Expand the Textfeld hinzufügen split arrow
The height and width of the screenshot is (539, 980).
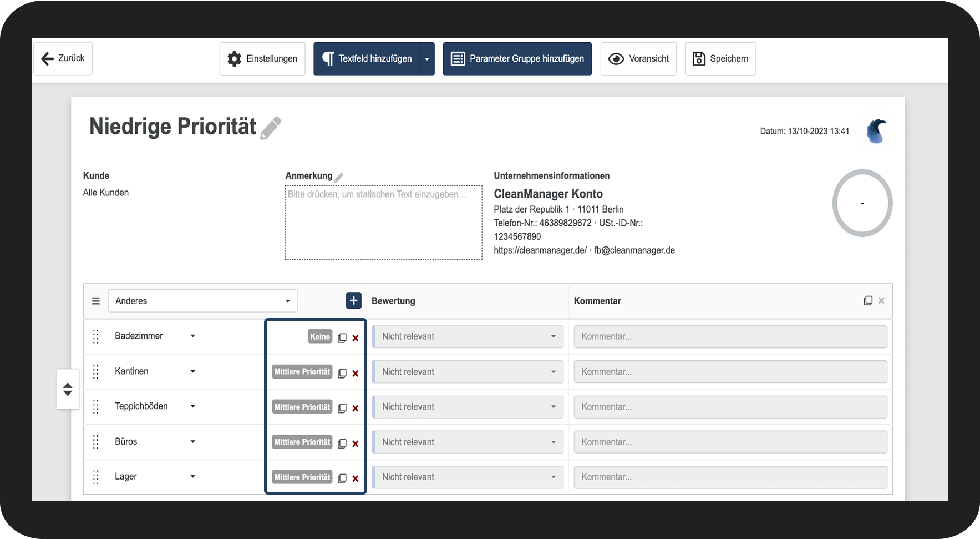click(x=427, y=59)
